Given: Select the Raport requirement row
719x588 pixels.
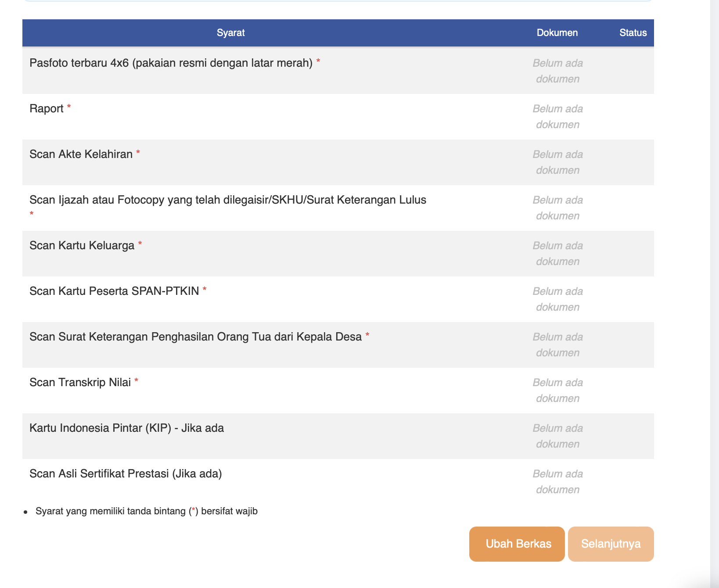Looking at the screenshot, I should (x=48, y=108).
